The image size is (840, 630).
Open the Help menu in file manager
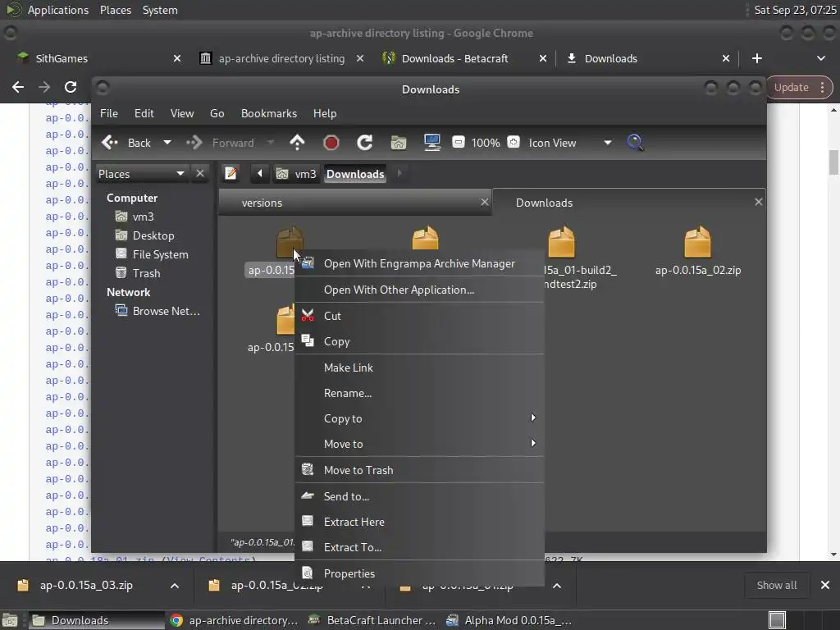325,113
